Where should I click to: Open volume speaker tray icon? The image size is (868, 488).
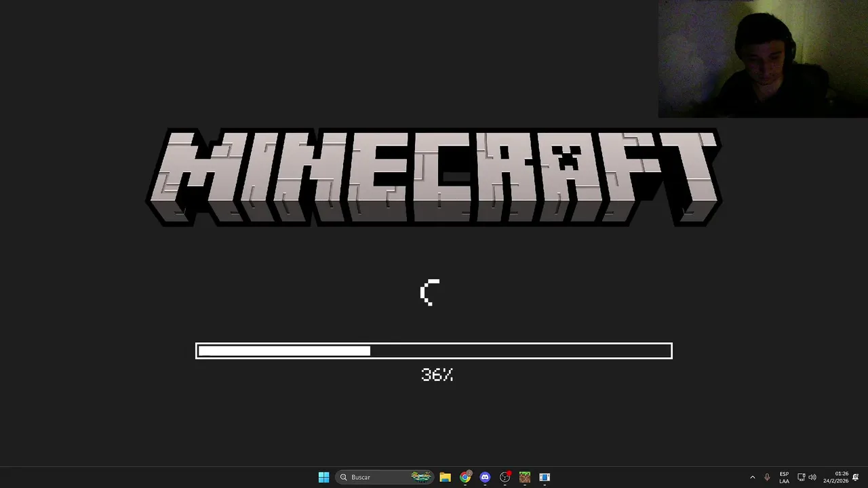(x=812, y=477)
